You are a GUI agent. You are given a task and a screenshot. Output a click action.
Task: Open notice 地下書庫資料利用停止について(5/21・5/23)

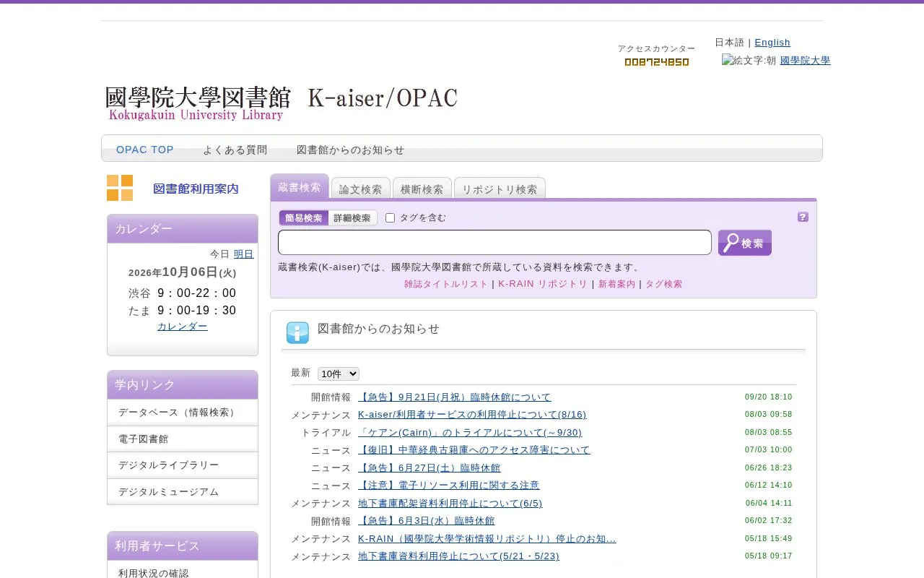pos(458,556)
